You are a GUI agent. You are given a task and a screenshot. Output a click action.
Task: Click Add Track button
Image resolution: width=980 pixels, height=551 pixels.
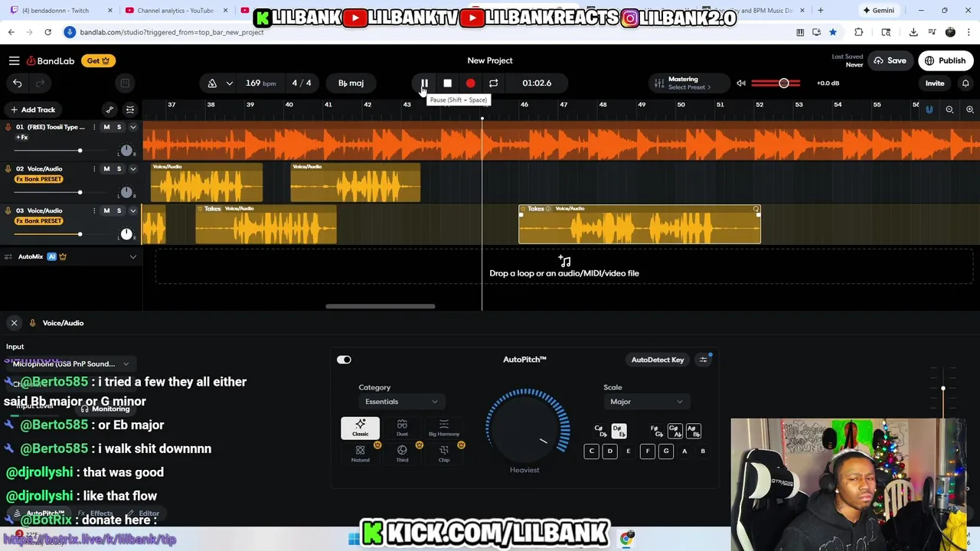tap(33, 109)
